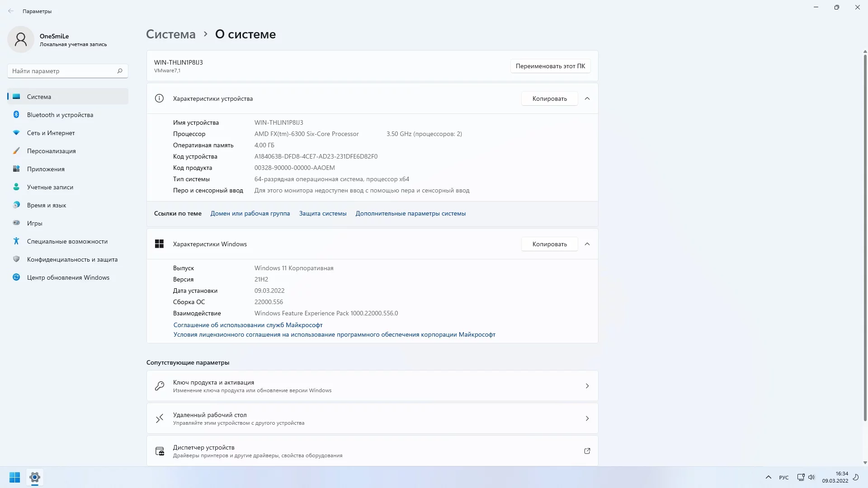The height and width of the screenshot is (488, 868).
Task: Collapse the Характеристики устройства section
Action: click(587, 99)
